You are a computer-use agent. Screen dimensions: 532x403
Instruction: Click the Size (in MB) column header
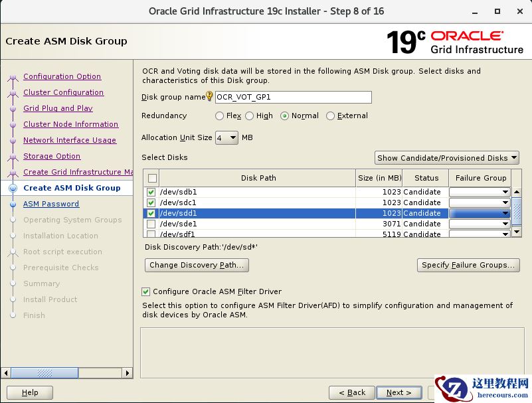tap(379, 178)
